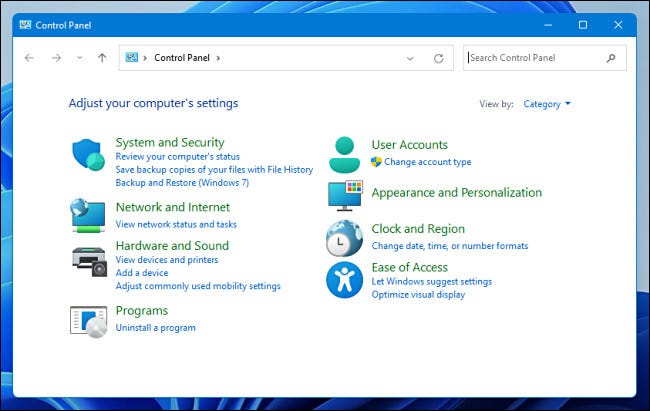Click Backup and Restore (Windows 7) link

(x=181, y=183)
